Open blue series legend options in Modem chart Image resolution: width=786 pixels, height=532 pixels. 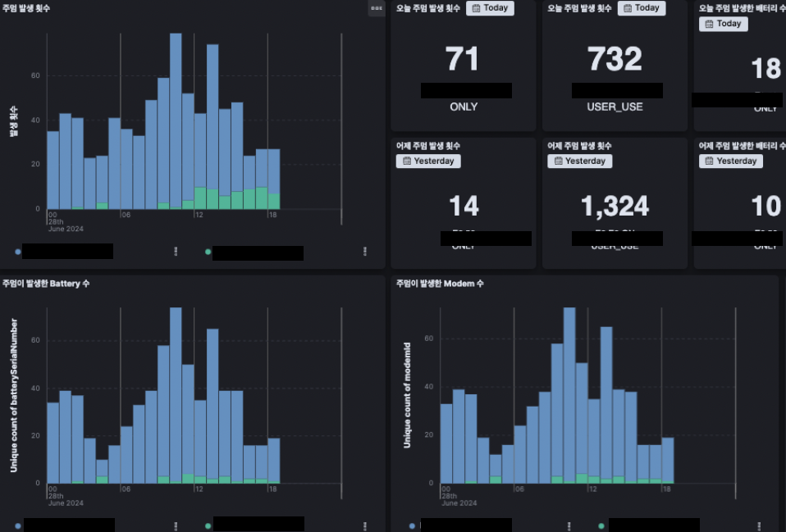coord(569,525)
